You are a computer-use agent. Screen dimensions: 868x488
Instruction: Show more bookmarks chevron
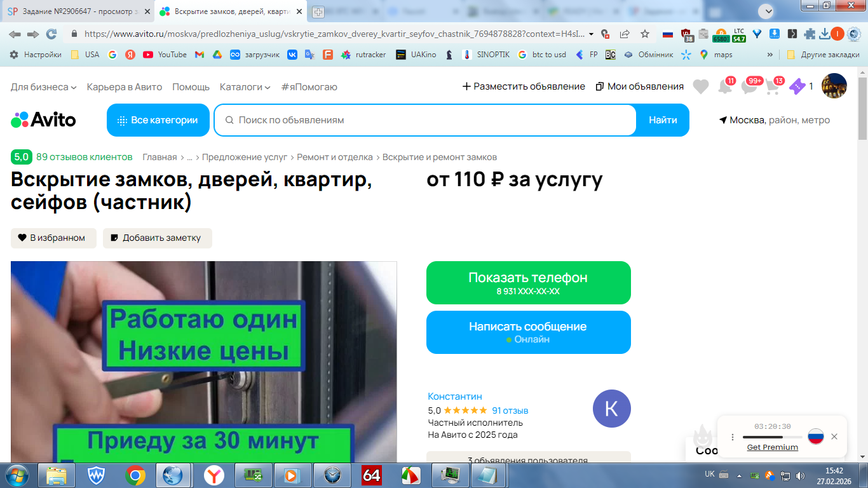click(770, 55)
